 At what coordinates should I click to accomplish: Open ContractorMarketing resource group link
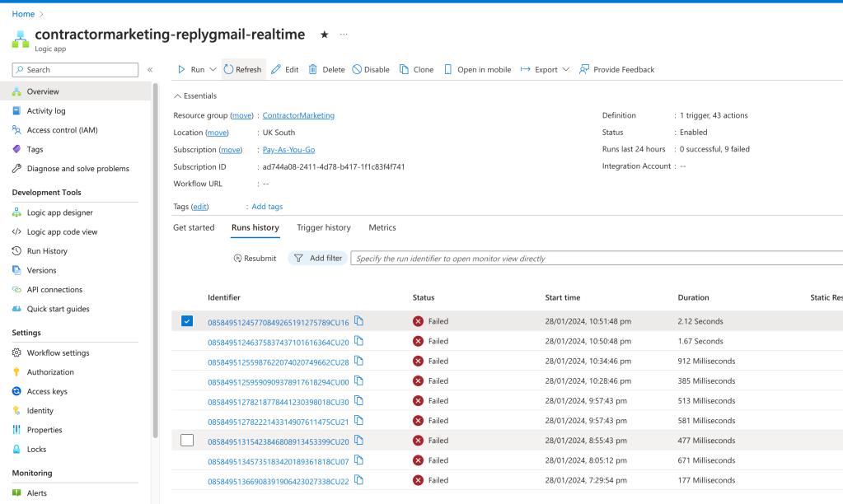click(298, 115)
